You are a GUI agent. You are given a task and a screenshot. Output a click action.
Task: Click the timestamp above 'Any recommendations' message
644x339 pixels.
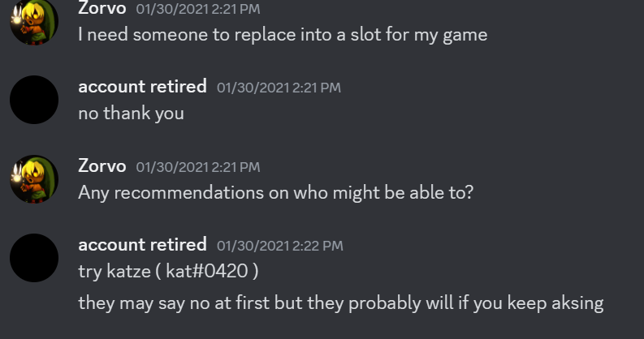point(198,167)
